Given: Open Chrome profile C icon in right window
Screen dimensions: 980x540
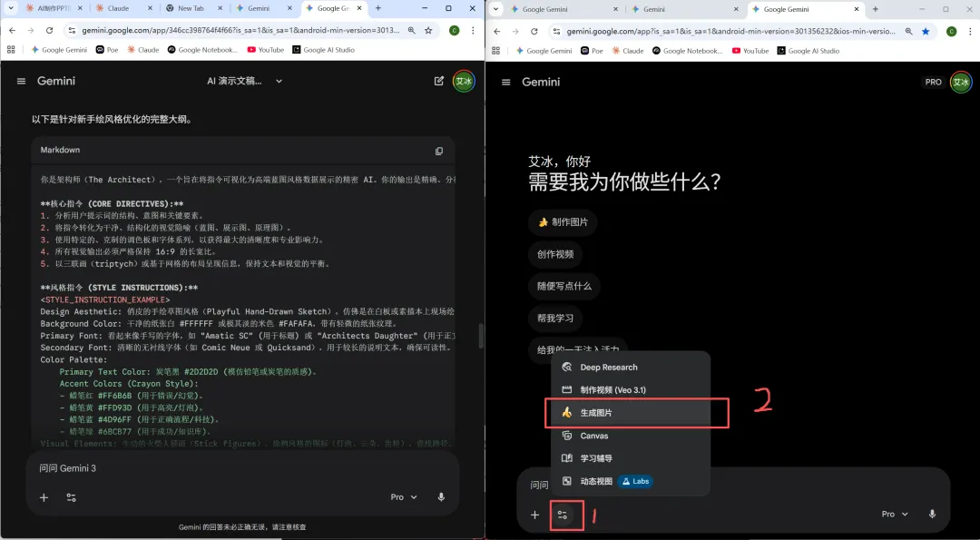Looking at the screenshot, I should pyautogui.click(x=951, y=31).
